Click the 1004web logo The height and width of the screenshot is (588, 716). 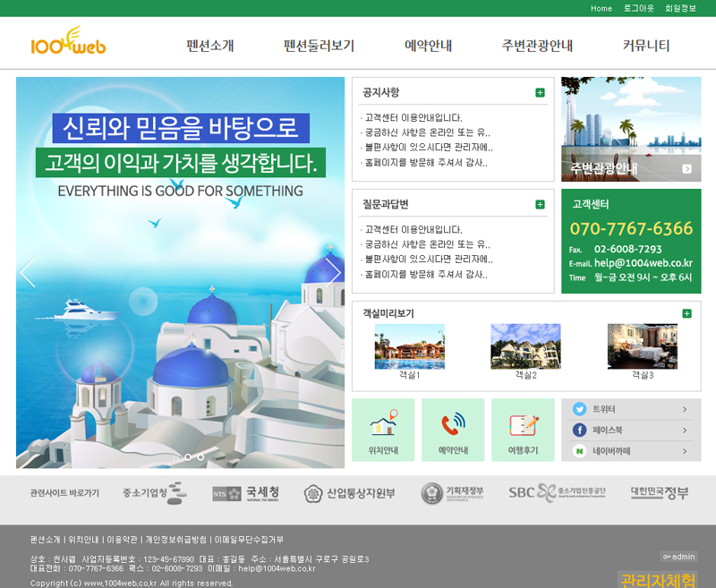pos(68,42)
